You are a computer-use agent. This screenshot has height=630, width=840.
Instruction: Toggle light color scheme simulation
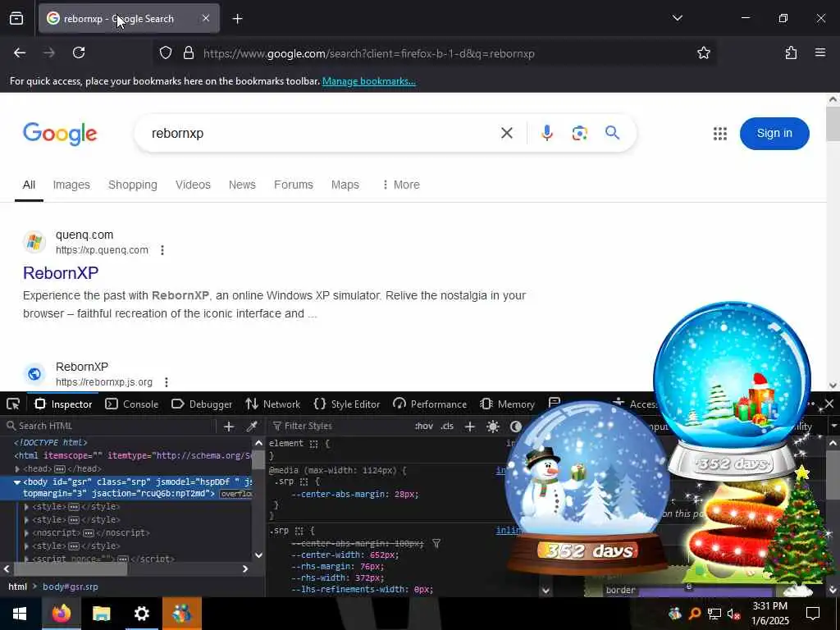pos(493,426)
